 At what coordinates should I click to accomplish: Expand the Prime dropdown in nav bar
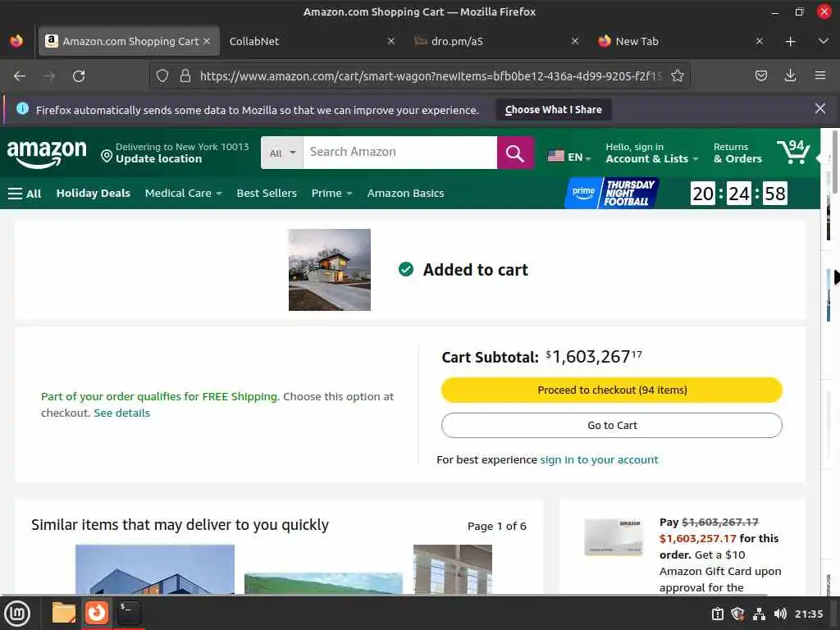click(331, 194)
